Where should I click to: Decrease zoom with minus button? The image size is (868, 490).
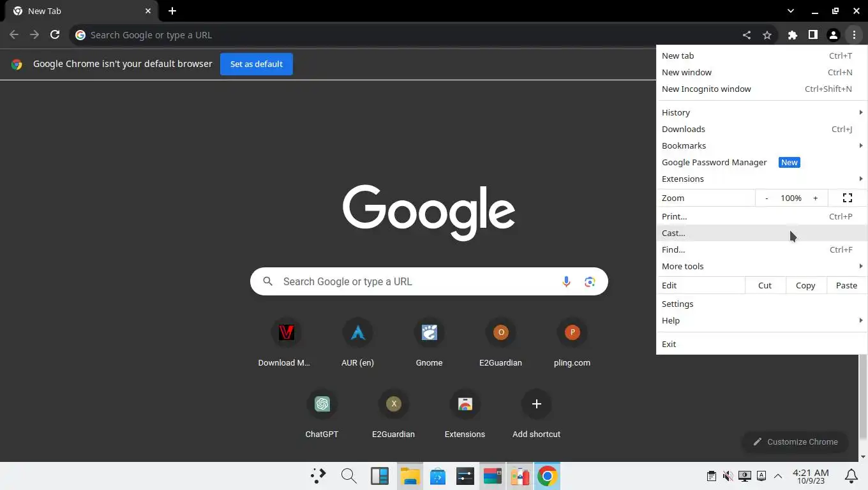767,198
